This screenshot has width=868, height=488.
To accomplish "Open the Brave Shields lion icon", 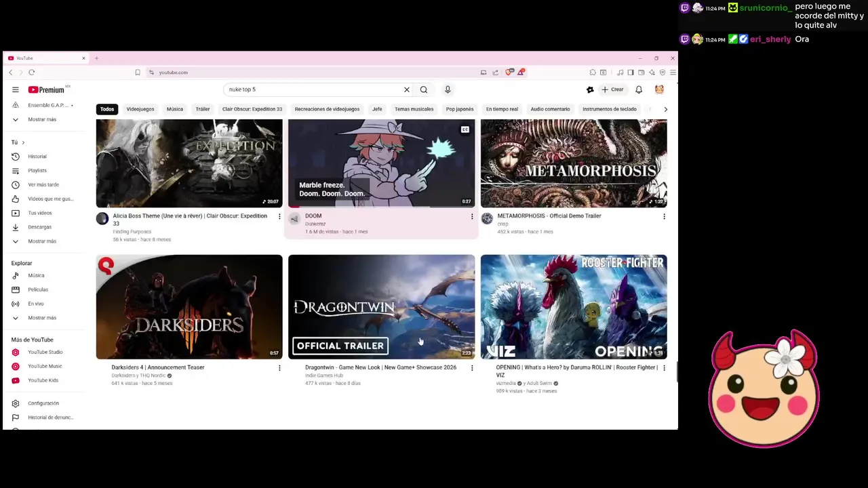I will click(x=509, y=73).
